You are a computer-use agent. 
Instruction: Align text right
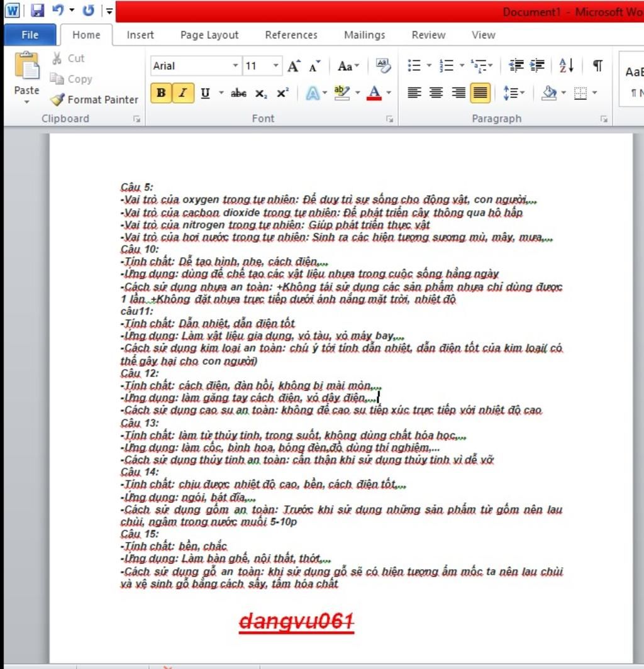(x=458, y=92)
